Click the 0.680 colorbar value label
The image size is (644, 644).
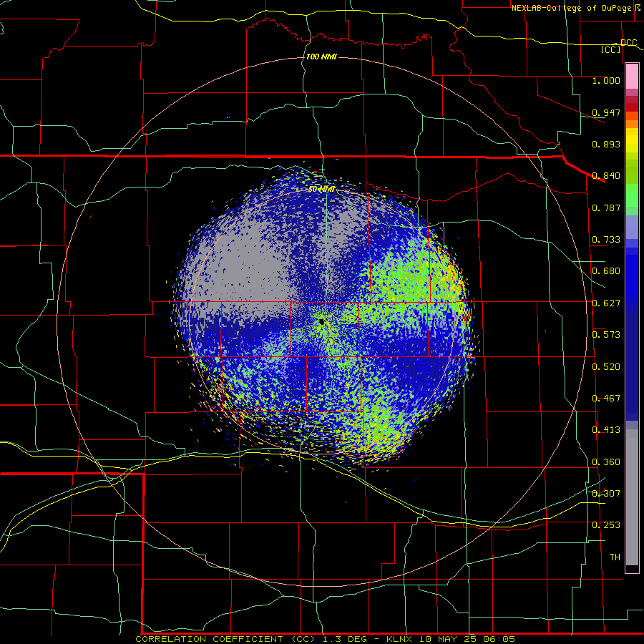606,271
